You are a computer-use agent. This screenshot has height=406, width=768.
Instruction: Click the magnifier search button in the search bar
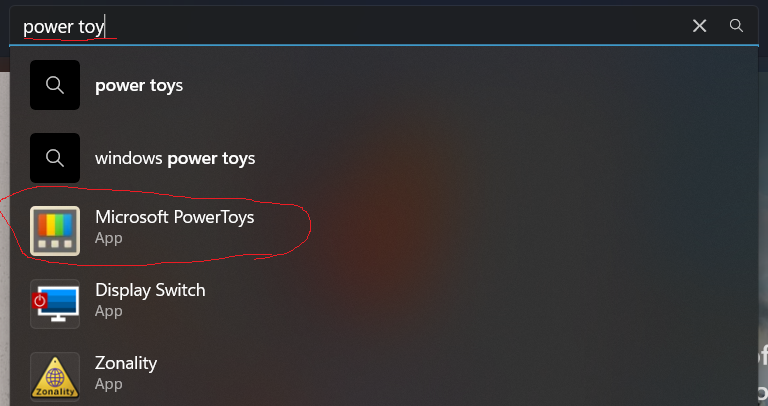click(x=737, y=26)
